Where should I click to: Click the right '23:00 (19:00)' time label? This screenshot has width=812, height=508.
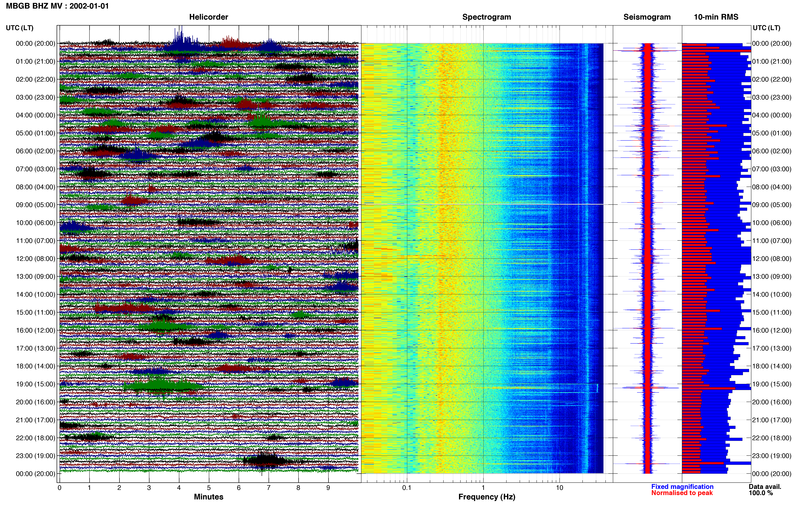[772, 456]
